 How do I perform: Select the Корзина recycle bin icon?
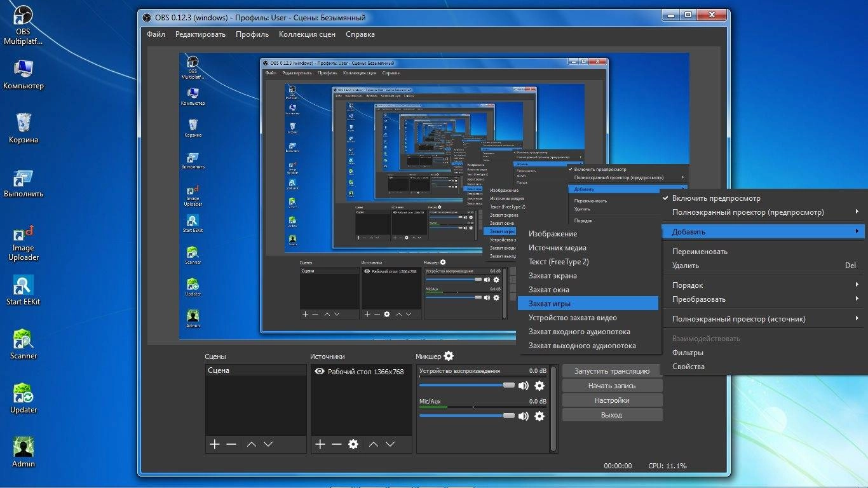click(24, 128)
